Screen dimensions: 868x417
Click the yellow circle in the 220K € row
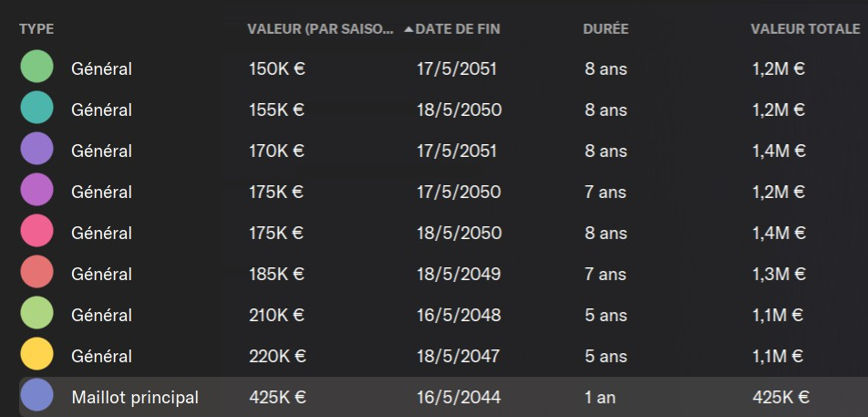pos(36,356)
